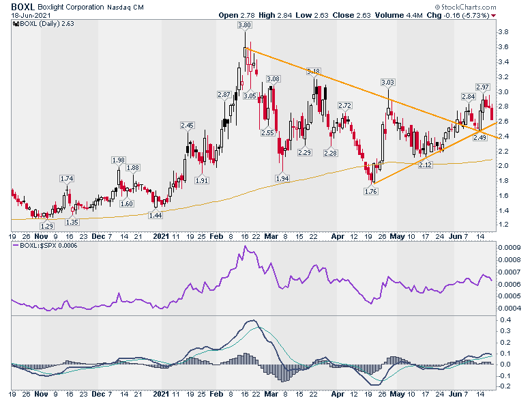Click the Close 2.63 value
The height and width of the screenshot is (400, 532).
351,15
